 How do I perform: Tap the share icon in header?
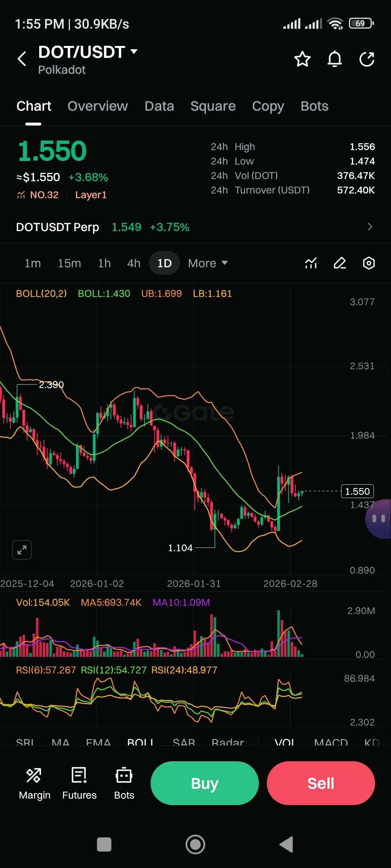pos(367,59)
